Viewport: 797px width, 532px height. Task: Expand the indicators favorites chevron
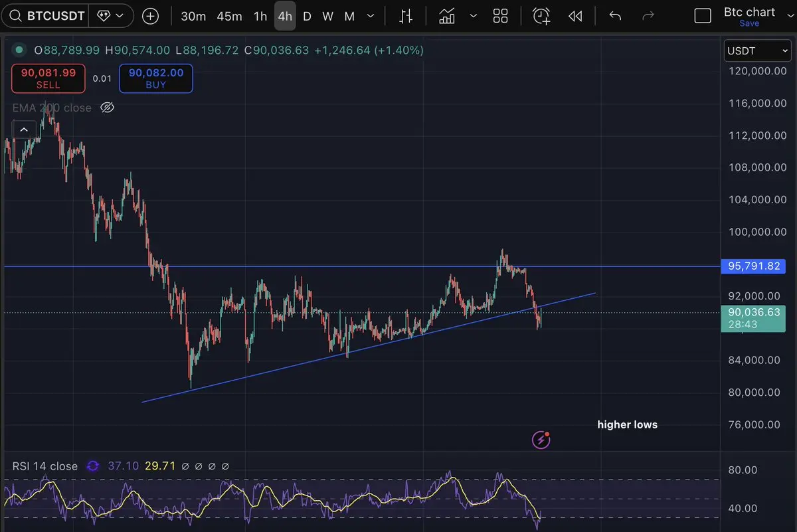pyautogui.click(x=474, y=16)
